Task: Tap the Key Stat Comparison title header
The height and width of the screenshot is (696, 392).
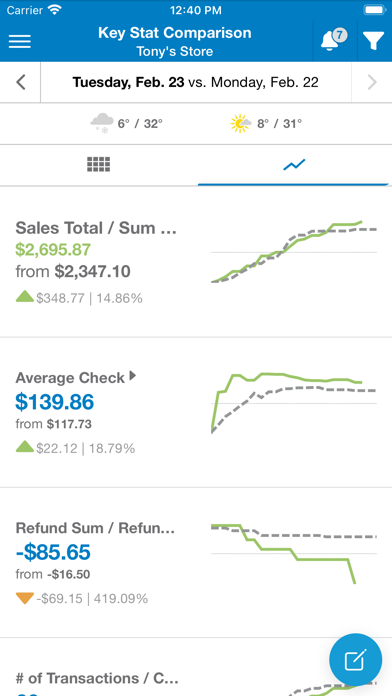Action: 174,33
